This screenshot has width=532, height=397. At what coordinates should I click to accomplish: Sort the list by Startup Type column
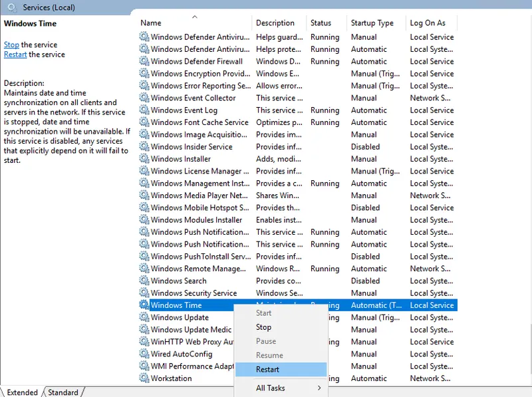click(372, 23)
